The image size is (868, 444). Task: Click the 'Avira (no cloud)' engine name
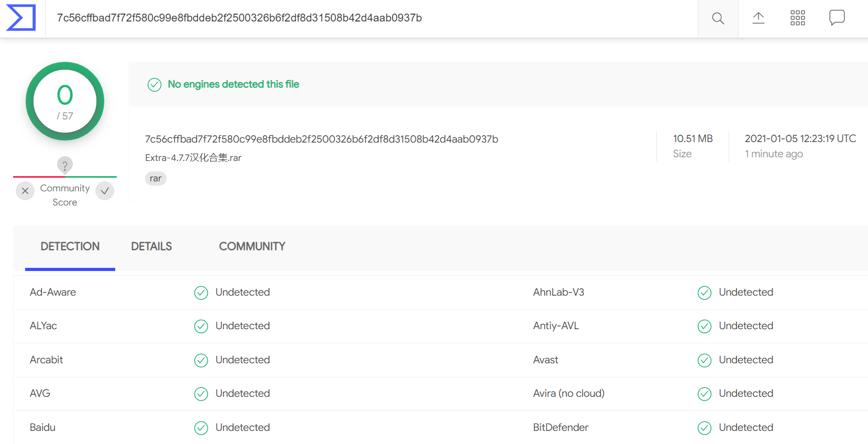pyautogui.click(x=569, y=393)
